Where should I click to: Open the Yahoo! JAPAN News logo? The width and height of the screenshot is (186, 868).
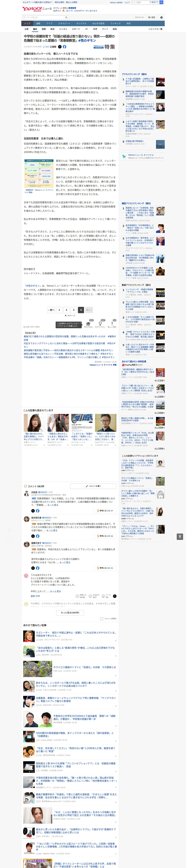coord(37,9)
